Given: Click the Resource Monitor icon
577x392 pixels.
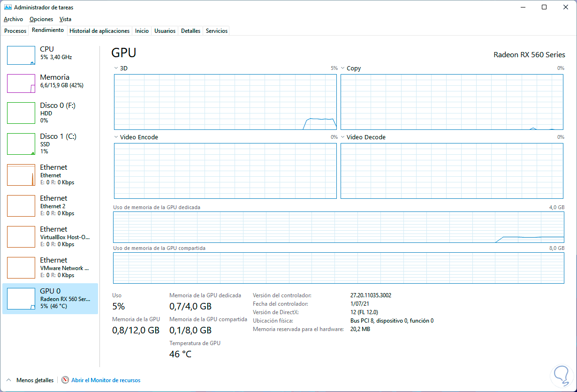Looking at the screenshot, I should [x=65, y=380].
